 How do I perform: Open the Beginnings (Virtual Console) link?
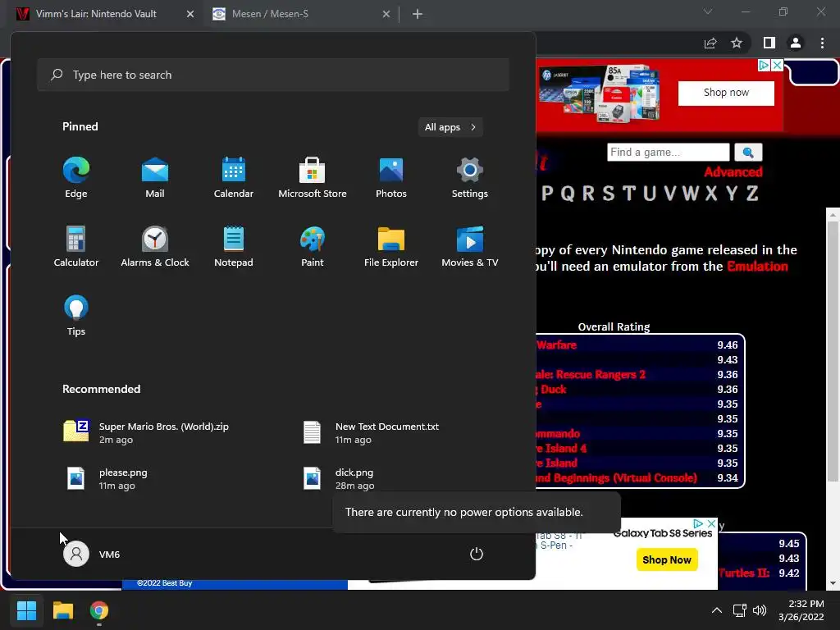coord(616,478)
